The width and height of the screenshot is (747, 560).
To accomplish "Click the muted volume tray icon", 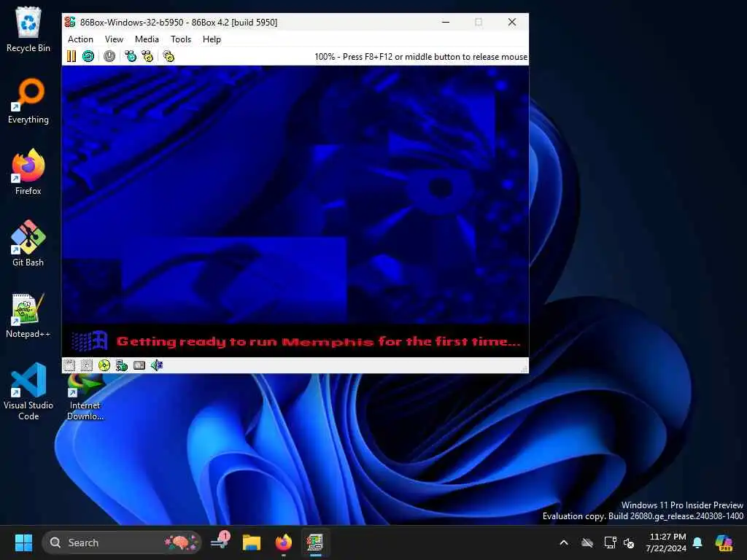I will (x=629, y=542).
